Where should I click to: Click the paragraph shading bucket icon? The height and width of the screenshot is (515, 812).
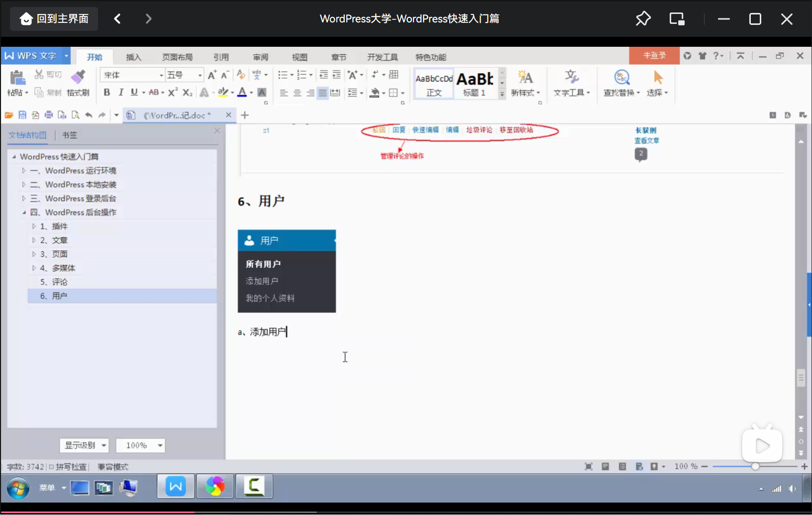(x=375, y=93)
